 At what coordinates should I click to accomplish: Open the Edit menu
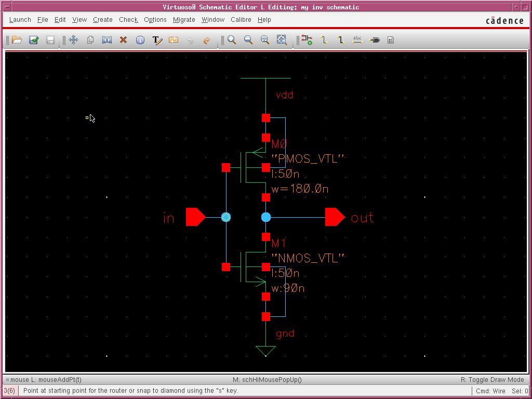(x=60, y=20)
